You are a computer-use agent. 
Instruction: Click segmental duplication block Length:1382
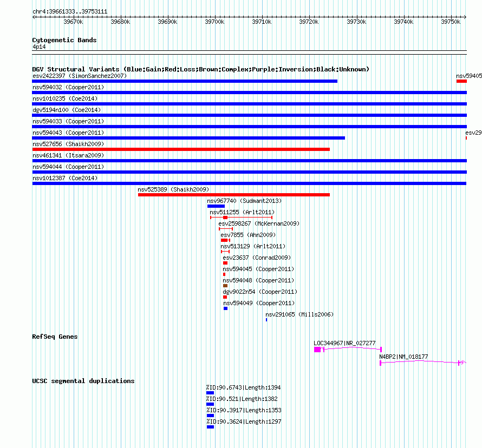pyautogui.click(x=210, y=404)
